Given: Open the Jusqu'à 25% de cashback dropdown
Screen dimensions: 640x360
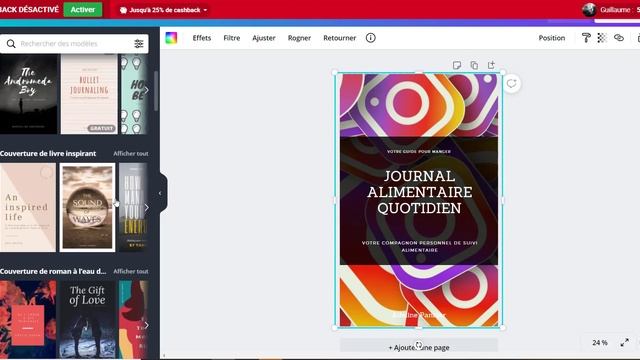Looking at the screenshot, I should click(163, 10).
